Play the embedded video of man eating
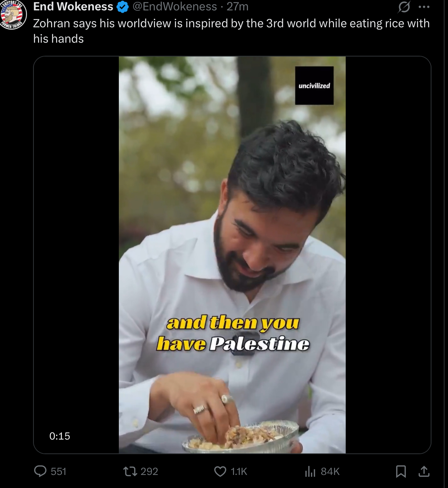Screen dimensions: 448x488 pyautogui.click(x=232, y=255)
